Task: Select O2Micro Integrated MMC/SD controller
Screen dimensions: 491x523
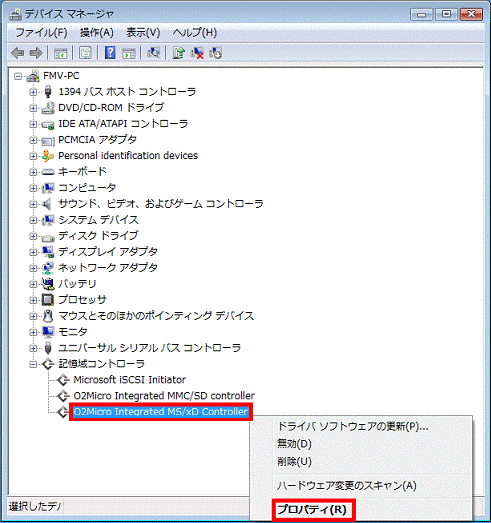Action: 164,396
